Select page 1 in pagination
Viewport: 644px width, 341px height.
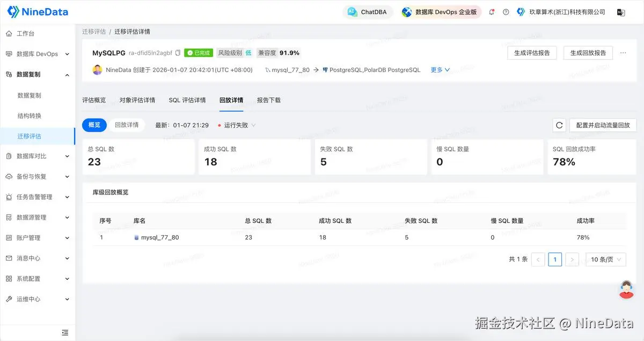(x=555, y=259)
